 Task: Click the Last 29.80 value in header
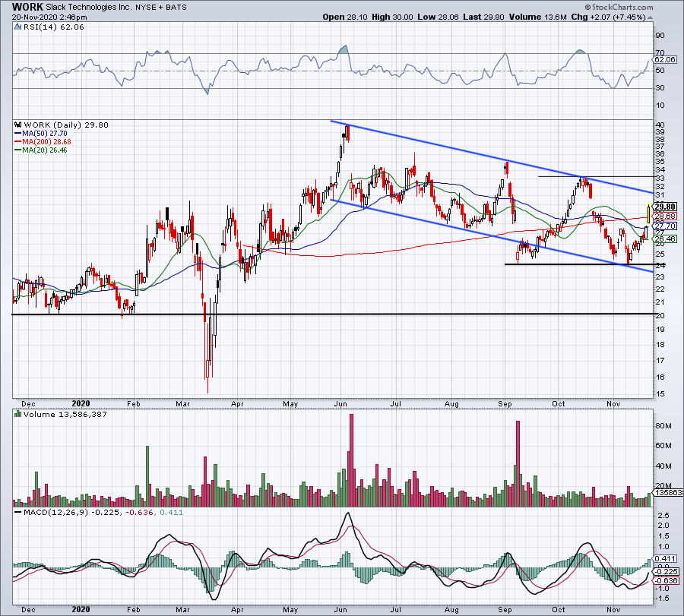pos(483,17)
